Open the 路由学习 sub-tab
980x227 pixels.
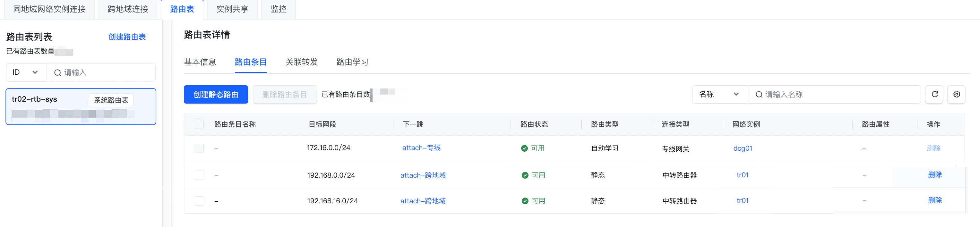click(x=352, y=62)
